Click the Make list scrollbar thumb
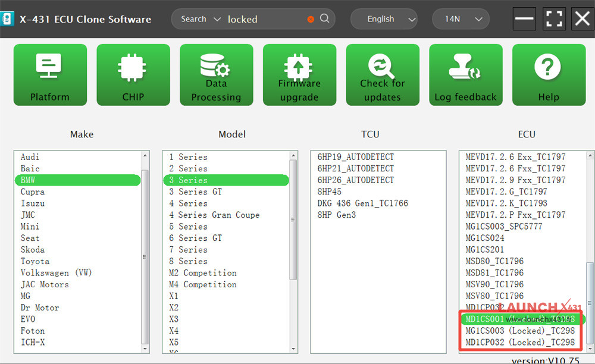595x364 pixels. [145, 257]
